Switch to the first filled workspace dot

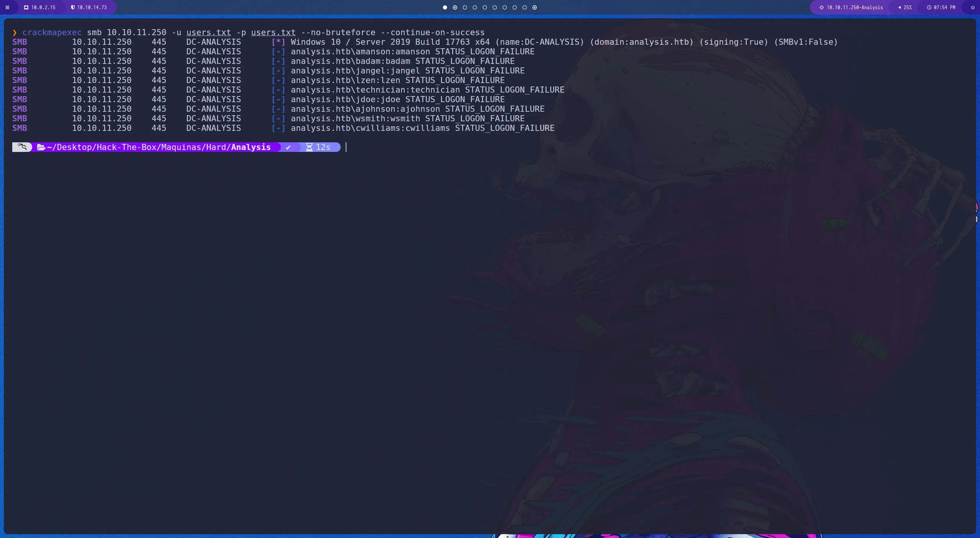(x=445, y=7)
